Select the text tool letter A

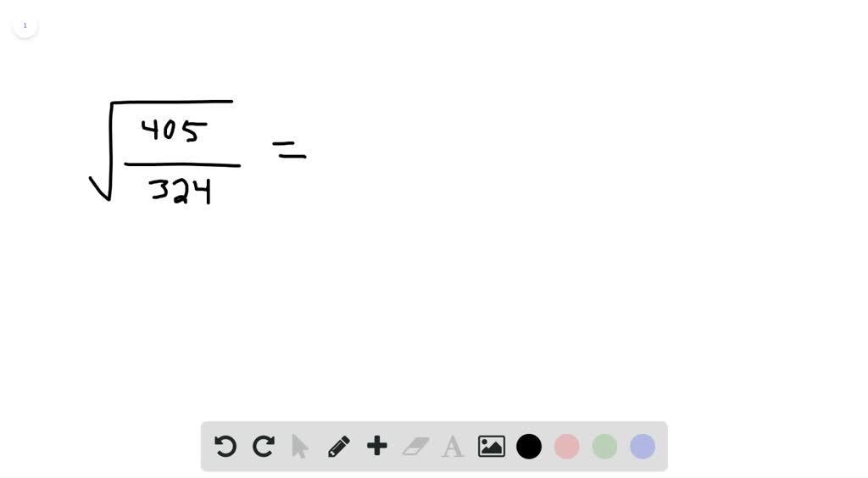(x=453, y=447)
